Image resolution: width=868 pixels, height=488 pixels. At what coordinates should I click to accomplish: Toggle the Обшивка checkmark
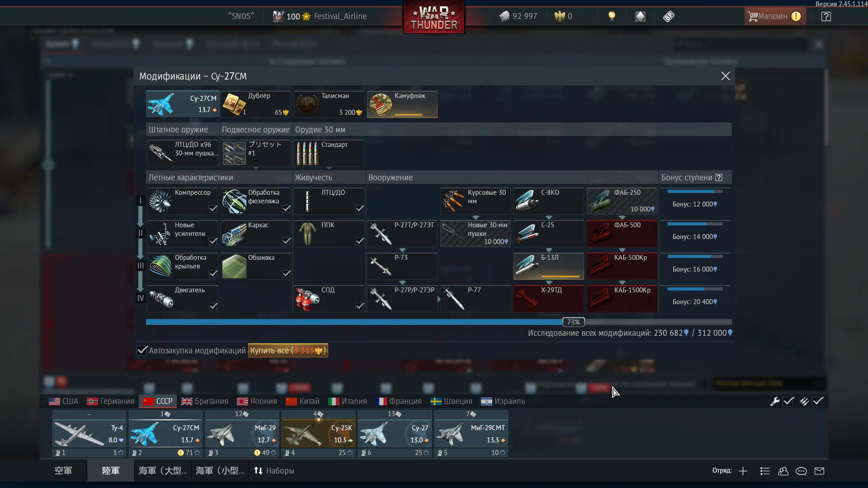click(x=286, y=274)
